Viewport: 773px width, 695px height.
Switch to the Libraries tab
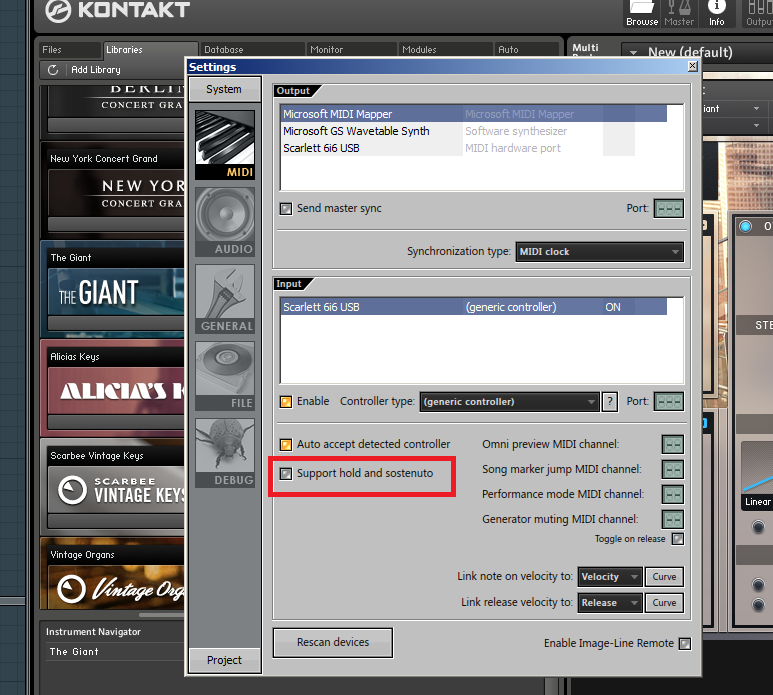coord(150,50)
